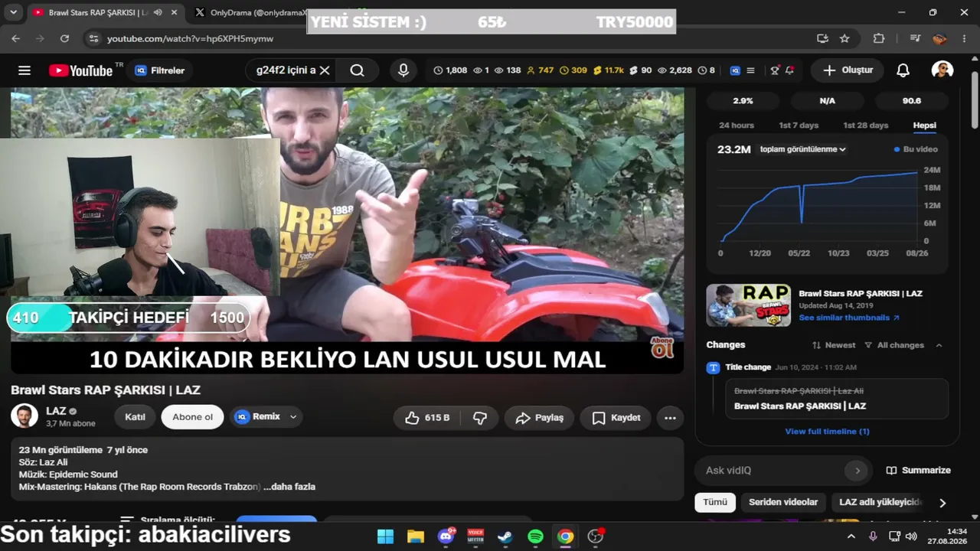Open the Brawl Stars RAP thumbnail image

click(748, 305)
